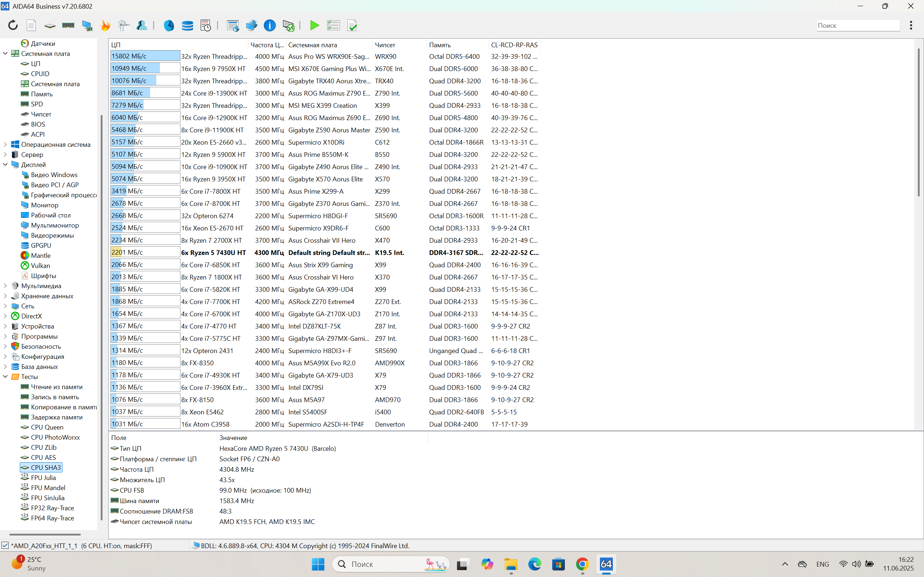The image size is (924, 577).
Task: Sort by the Память column header
Action: click(440, 45)
